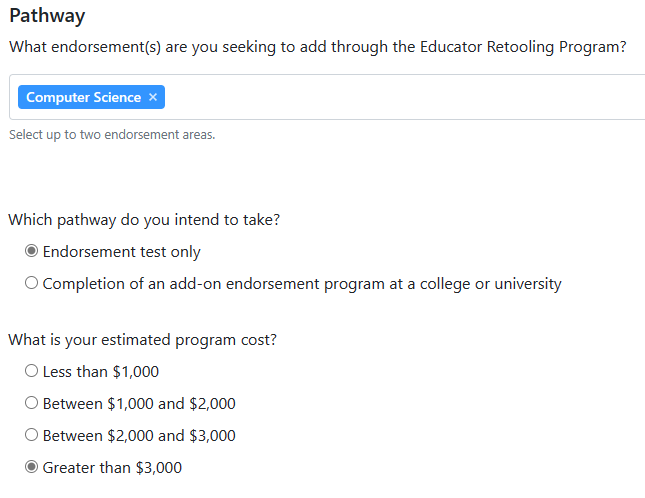Click the 'Endorsement test only' label text

121,252
